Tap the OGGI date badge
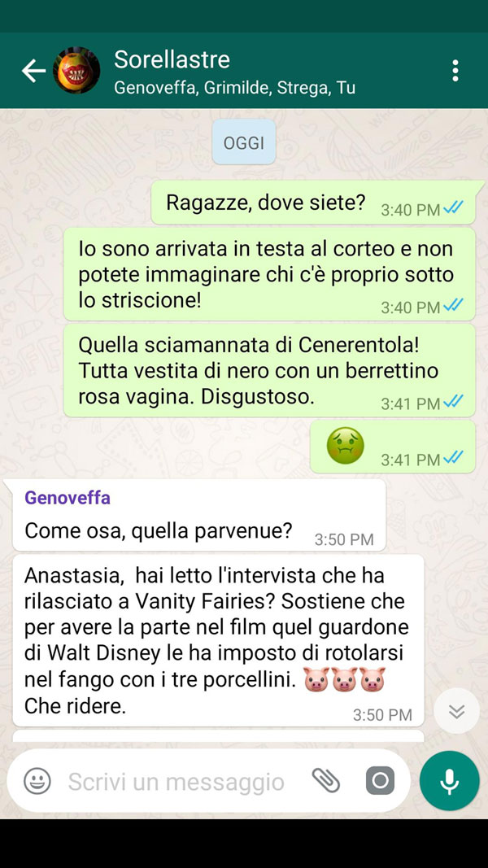The width and height of the screenshot is (488, 868). coord(244,142)
